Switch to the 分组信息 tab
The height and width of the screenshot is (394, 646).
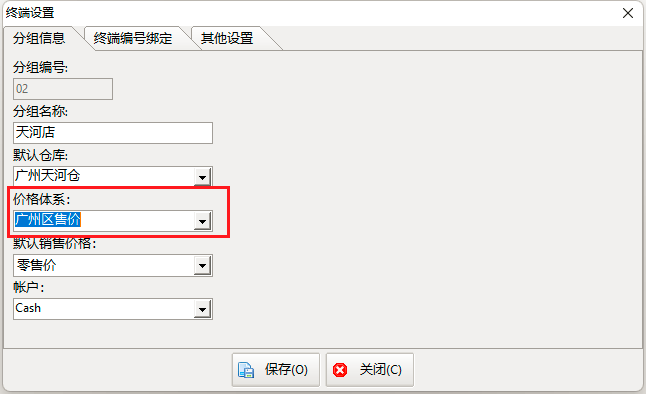(x=39, y=38)
